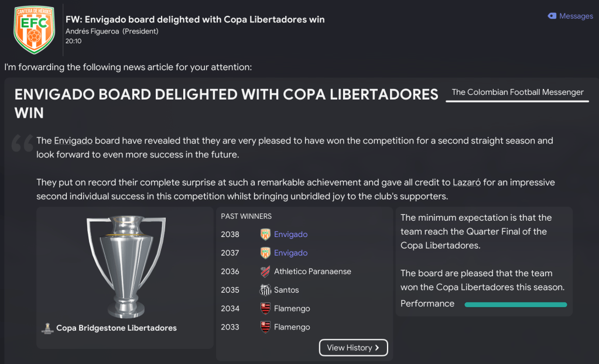Click The Colombian Football Messenger source label
The image size is (599, 364).
pos(518,92)
